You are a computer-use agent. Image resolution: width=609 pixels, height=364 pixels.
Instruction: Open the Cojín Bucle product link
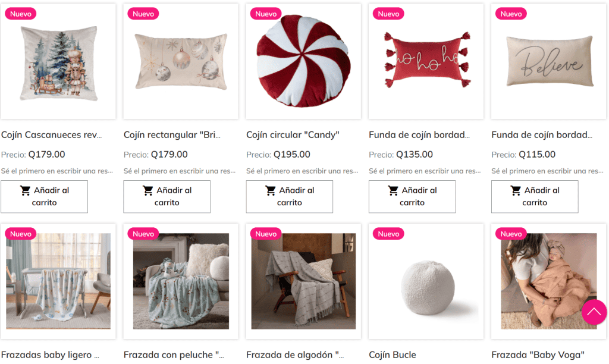pos(393,354)
